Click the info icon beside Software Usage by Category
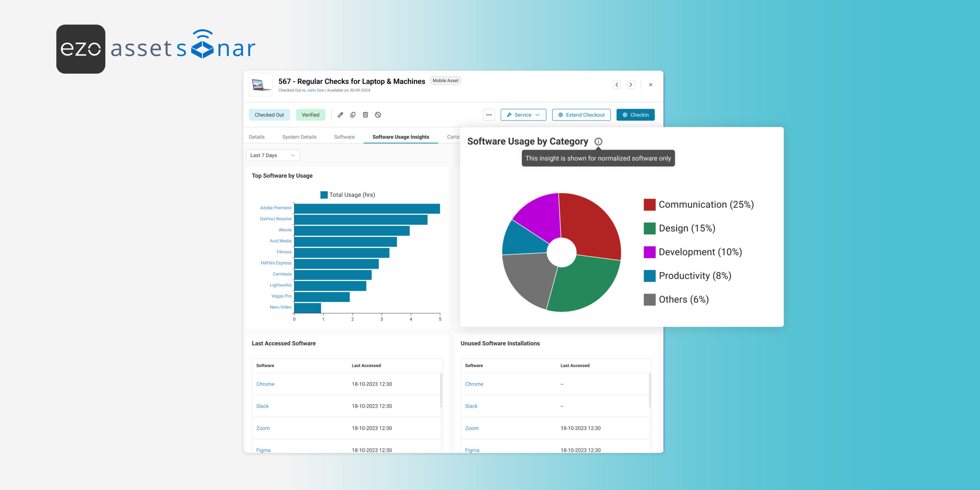980x490 pixels. pos(598,142)
